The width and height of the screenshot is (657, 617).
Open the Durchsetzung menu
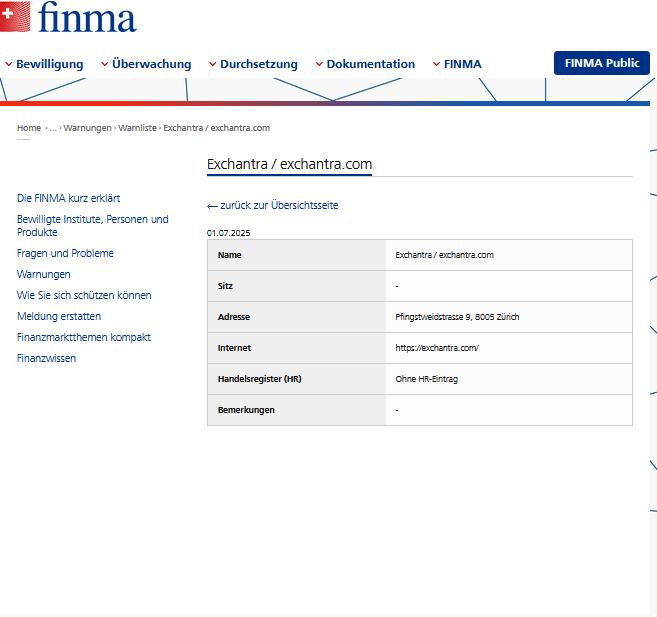[253, 64]
